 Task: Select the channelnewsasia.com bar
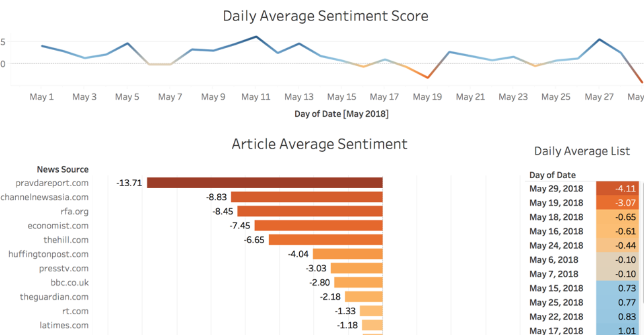coord(307,197)
